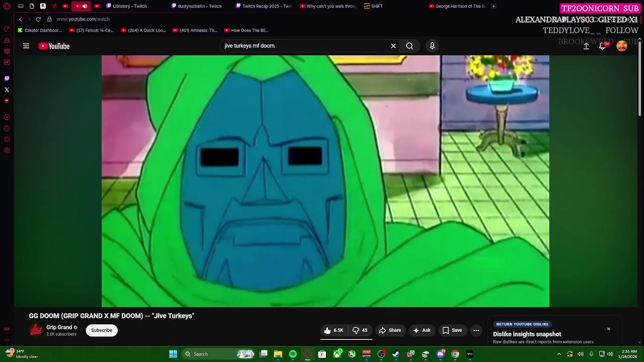Open Discord from the taskbar
This screenshot has height=362, width=644.
[x=441, y=354]
